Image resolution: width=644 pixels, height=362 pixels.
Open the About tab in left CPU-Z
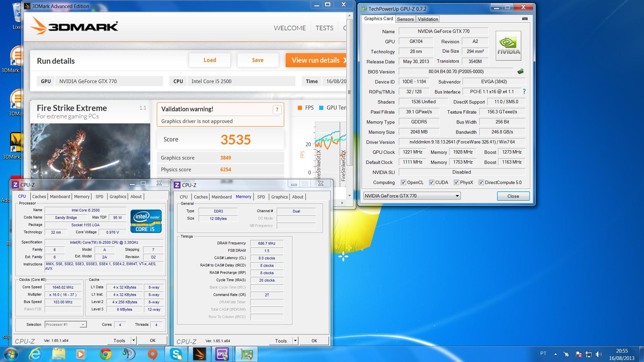[136, 196]
